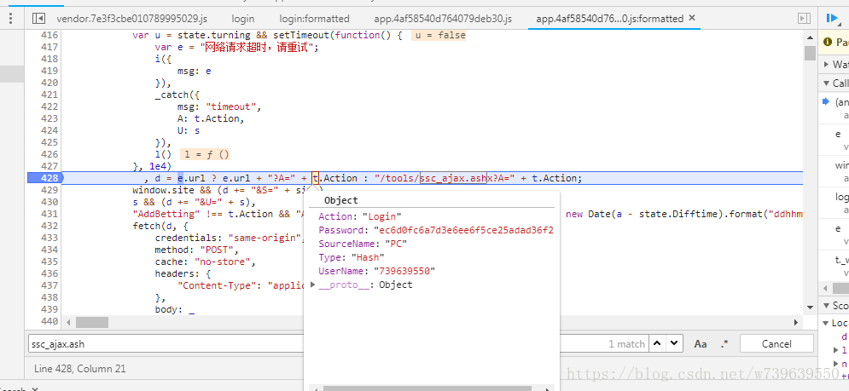Set a breakpoint on line 426
This screenshot has width=849, height=391.
tap(49, 154)
